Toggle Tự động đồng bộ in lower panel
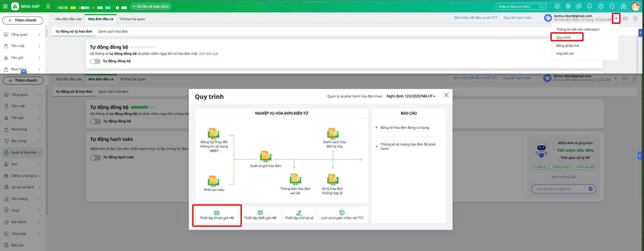Screen dimensions: 644x251 click(95, 121)
